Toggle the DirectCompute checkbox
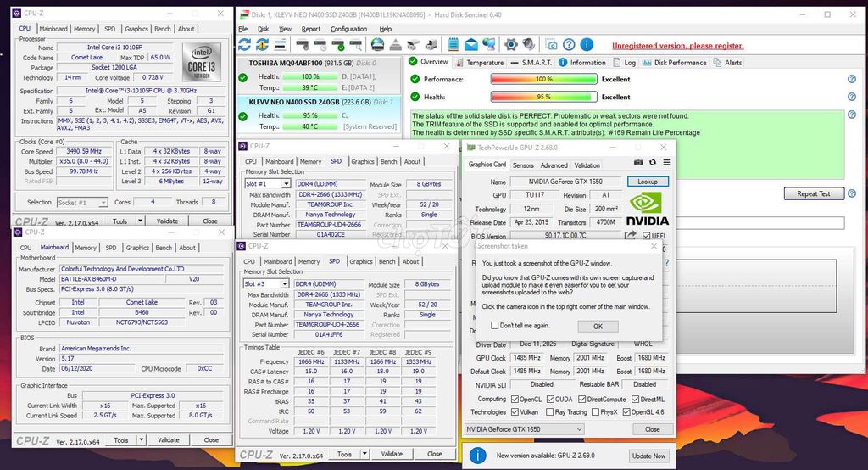868x470 pixels. point(581,399)
